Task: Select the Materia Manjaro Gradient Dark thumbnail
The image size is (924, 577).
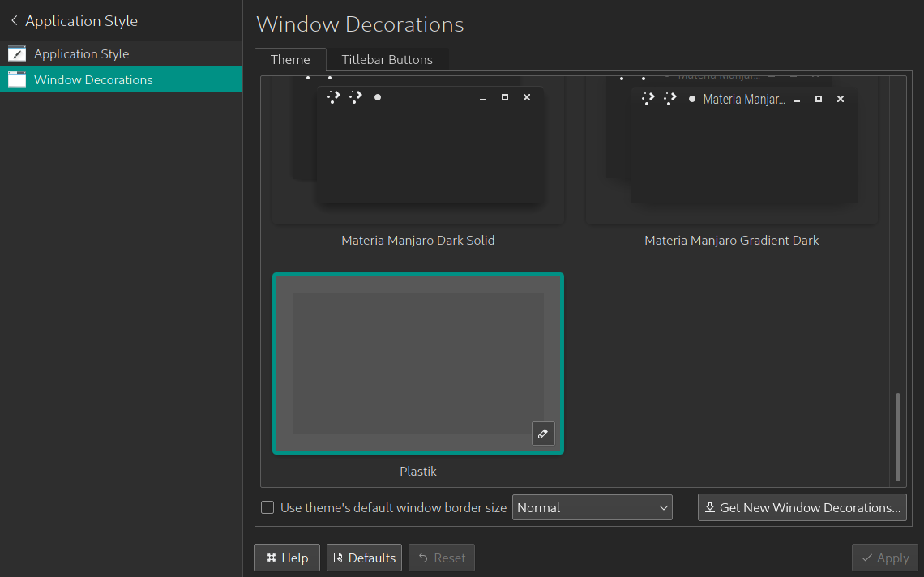Action: pos(731,150)
